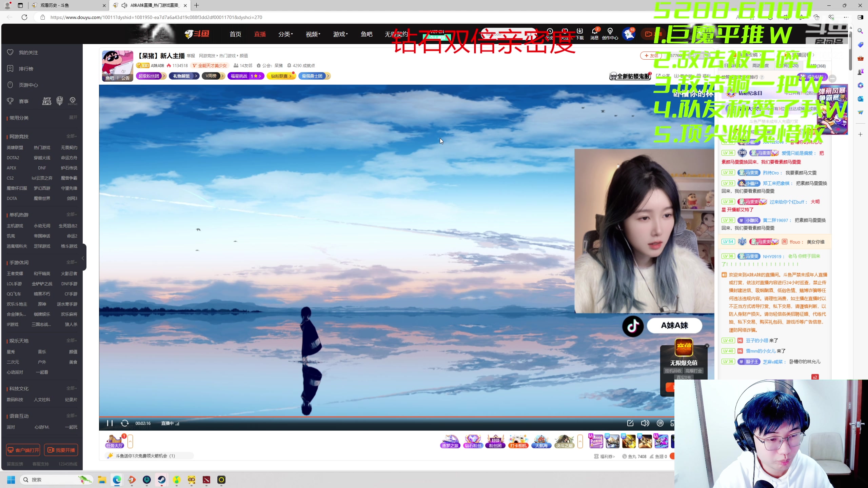Show all 单机热游 categories via 全部
868x488 pixels.
72,215
